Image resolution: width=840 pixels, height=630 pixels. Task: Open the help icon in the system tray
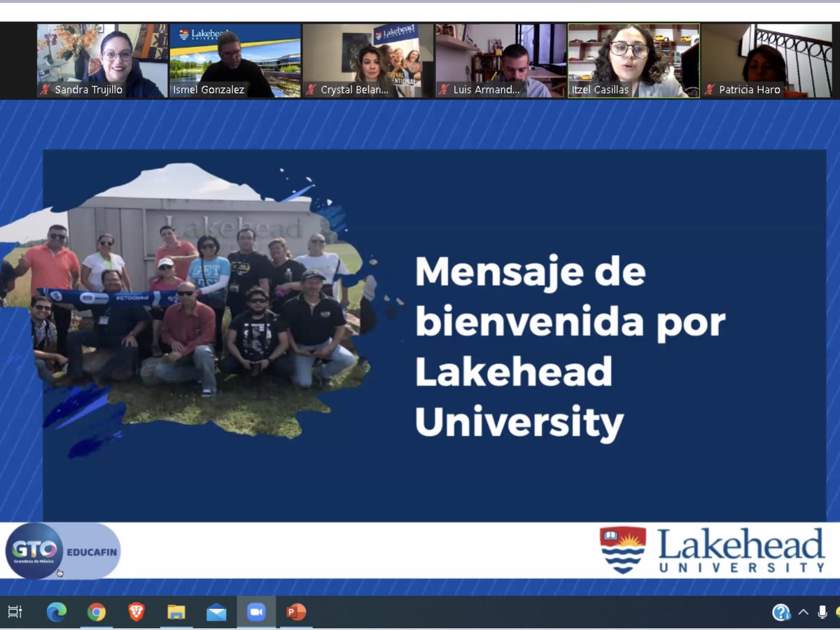(781, 612)
